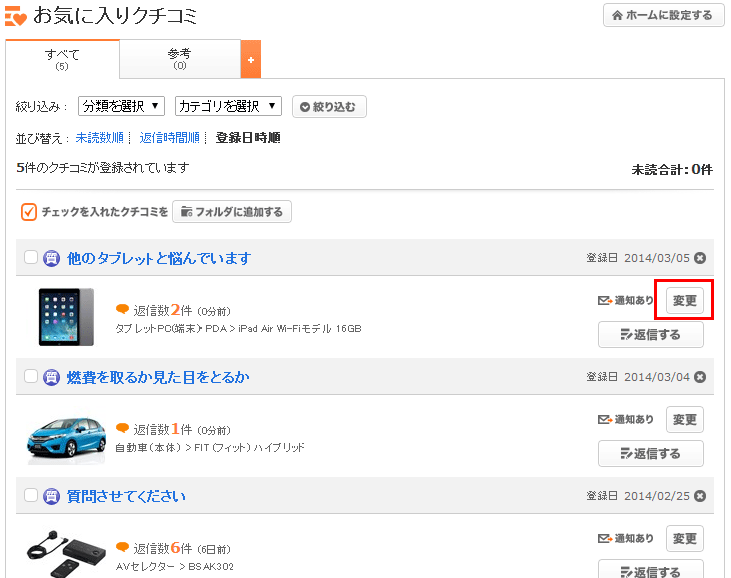The height and width of the screenshot is (578, 731).
Task: Click the speech bubble icon next to 返信数2件
Action: pos(122,309)
